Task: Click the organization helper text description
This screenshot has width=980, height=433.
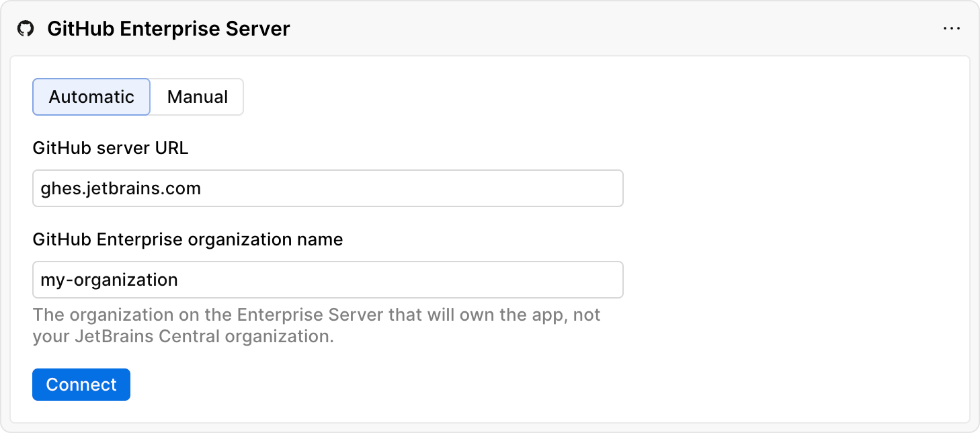Action: click(317, 325)
